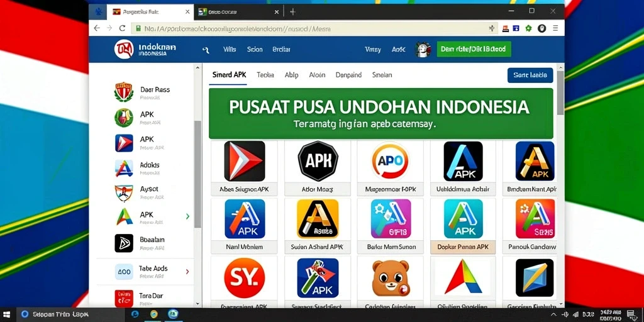
Task: Open the browser three-line menu icon
Action: (x=555, y=28)
